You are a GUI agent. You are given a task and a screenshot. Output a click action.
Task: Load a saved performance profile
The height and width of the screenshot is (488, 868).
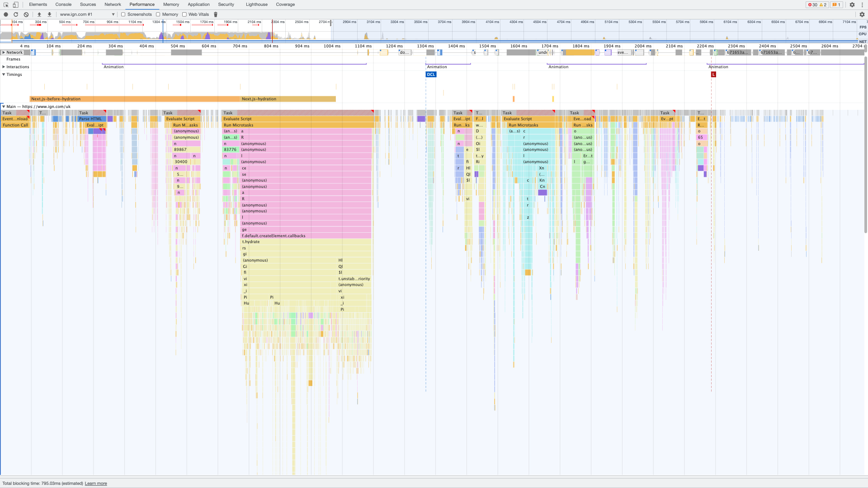39,14
